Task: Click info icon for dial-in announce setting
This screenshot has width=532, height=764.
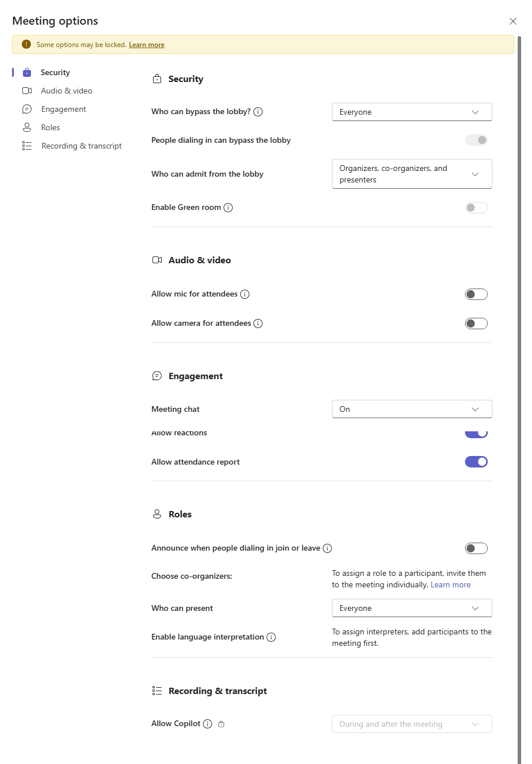Action: 327,548
